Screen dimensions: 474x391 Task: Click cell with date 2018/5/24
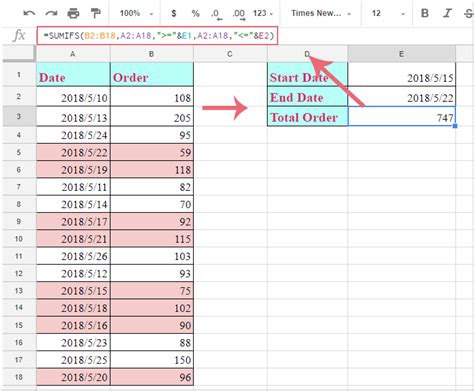pyautogui.click(x=73, y=135)
